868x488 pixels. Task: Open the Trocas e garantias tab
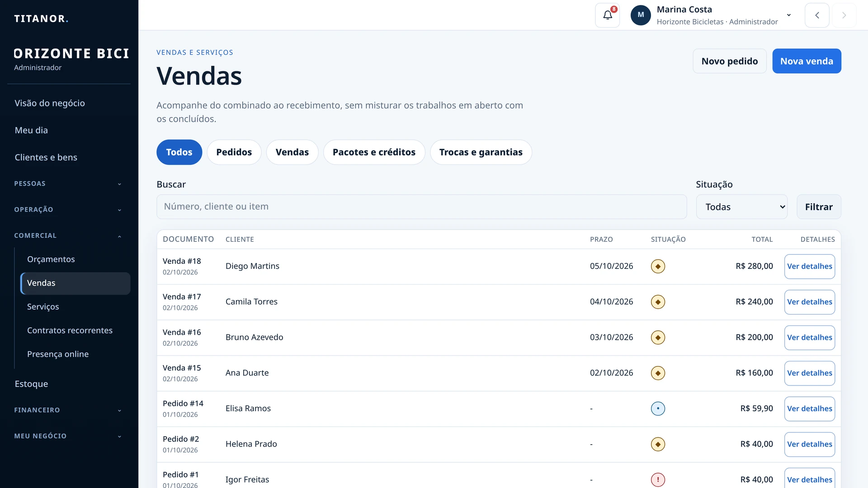(x=481, y=152)
